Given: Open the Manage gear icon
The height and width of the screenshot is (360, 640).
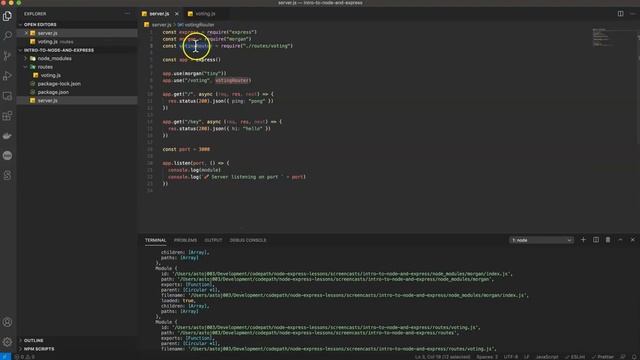Looking at the screenshot, I should point(7,342).
